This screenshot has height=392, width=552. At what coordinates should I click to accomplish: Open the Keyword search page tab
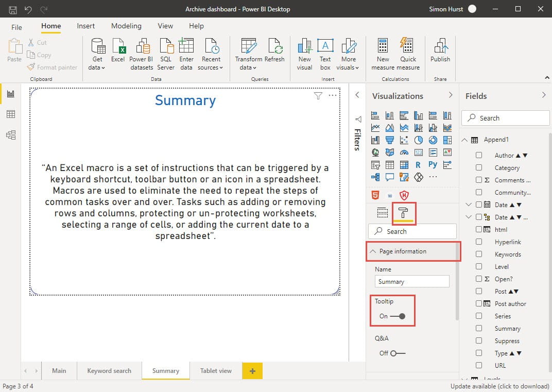click(x=109, y=370)
